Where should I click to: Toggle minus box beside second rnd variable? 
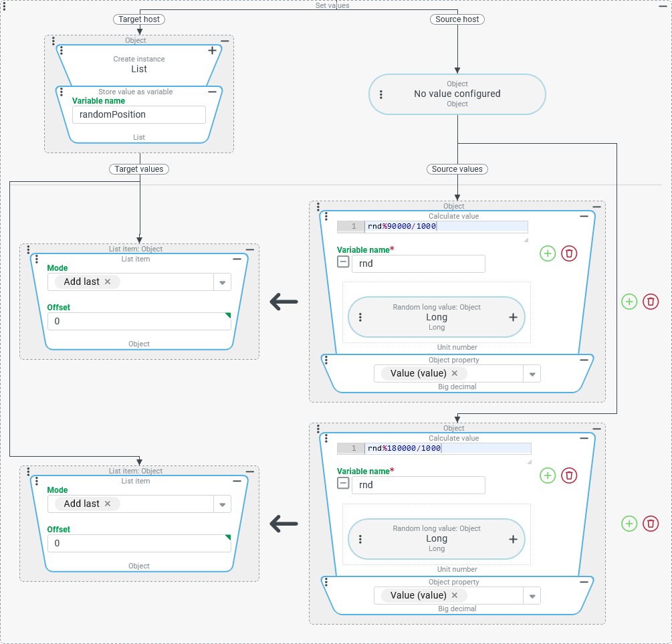click(343, 484)
